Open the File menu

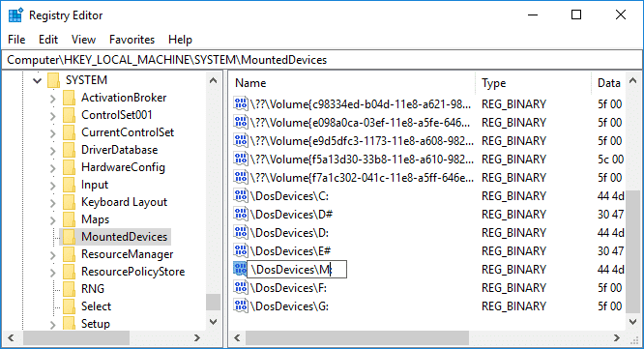16,40
